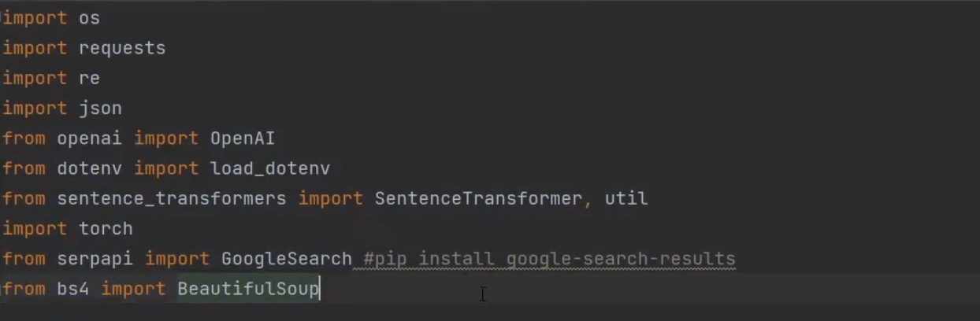The height and width of the screenshot is (321, 980).
Task: Click 'from' keyword on the serpapi line
Action: 24,259
